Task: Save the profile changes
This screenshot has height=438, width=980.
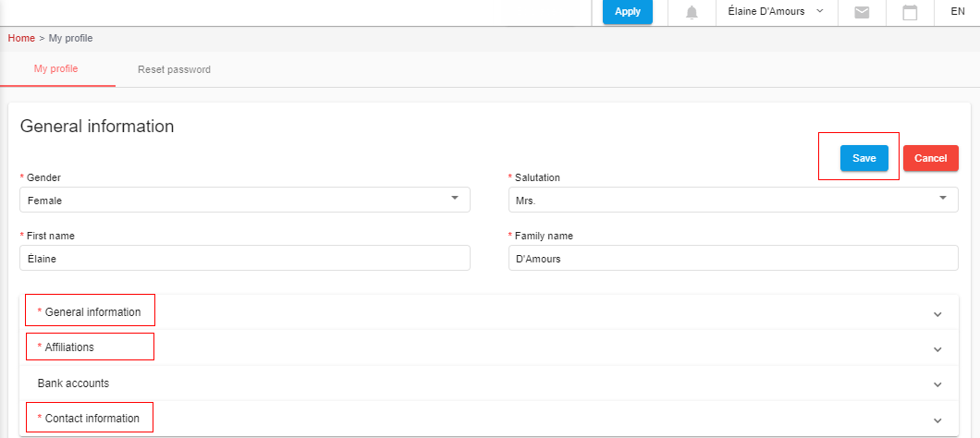Action: point(864,158)
